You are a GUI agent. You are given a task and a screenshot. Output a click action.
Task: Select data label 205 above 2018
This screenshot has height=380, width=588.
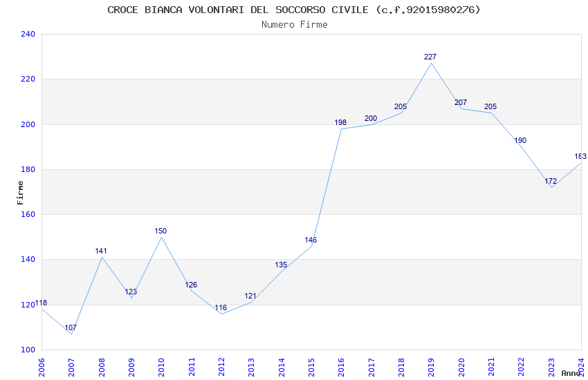(401, 106)
